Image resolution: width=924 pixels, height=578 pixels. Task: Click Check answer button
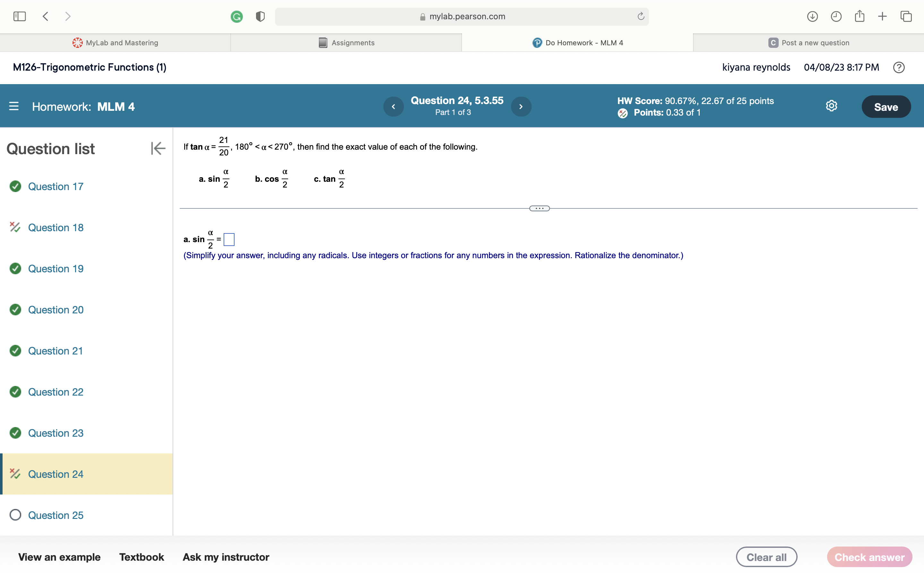pos(869,557)
